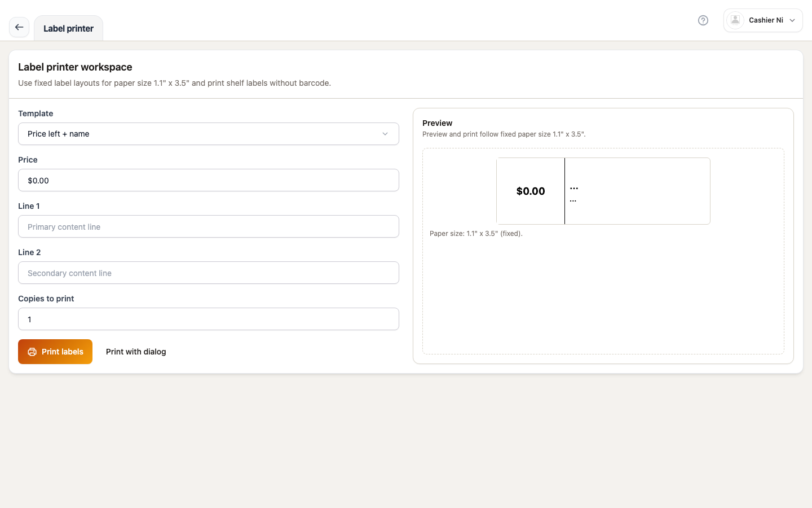
Task: Click the Line 1 primary content field
Action: point(209,226)
